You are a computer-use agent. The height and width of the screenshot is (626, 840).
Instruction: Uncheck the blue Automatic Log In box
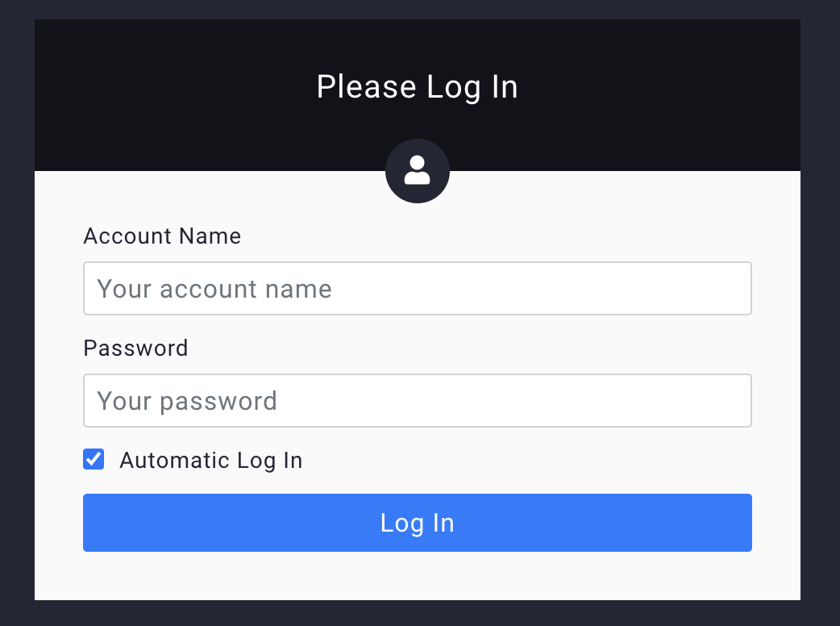[x=94, y=459]
